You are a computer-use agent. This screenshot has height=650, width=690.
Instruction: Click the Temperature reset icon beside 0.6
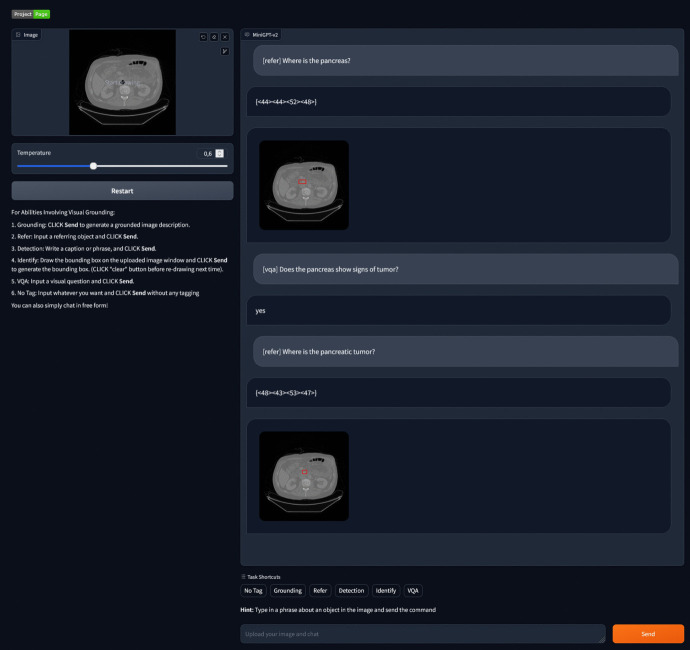pos(220,154)
